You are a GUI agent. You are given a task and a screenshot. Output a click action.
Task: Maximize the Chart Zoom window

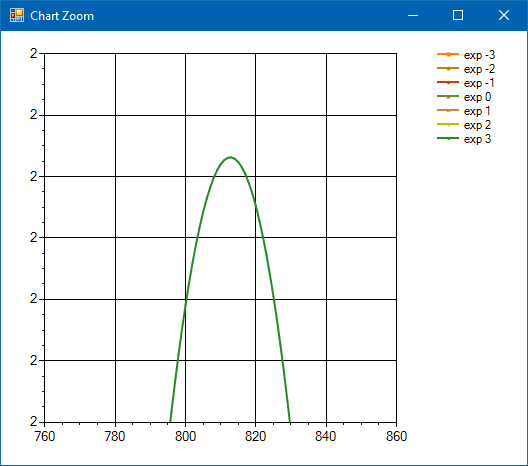pos(458,15)
